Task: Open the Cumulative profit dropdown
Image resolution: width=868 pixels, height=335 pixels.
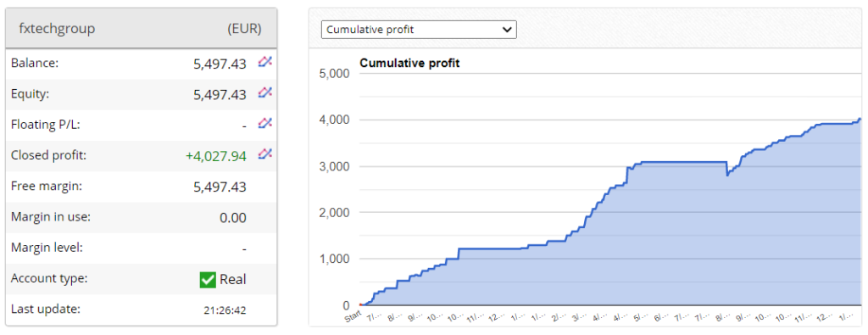Action: (419, 30)
